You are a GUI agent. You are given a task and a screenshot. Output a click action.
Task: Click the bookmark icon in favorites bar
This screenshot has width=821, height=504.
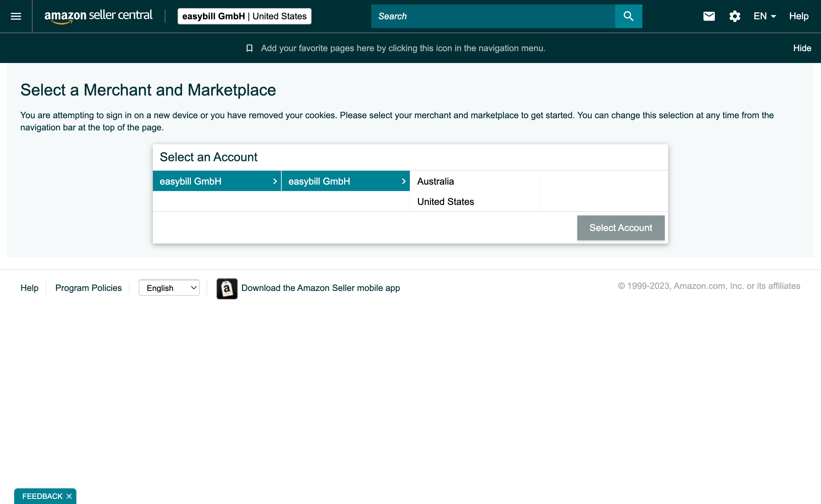[249, 48]
